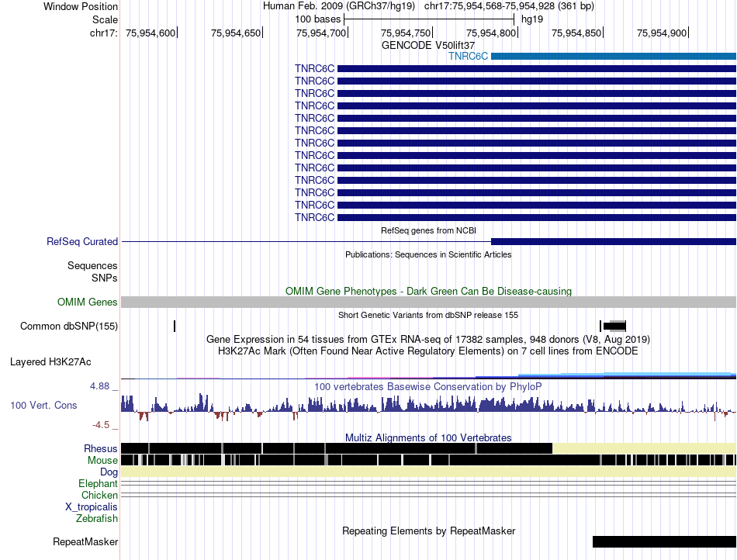
Task: Click the 75,954,750 ruler coordinate
Action: point(406,33)
